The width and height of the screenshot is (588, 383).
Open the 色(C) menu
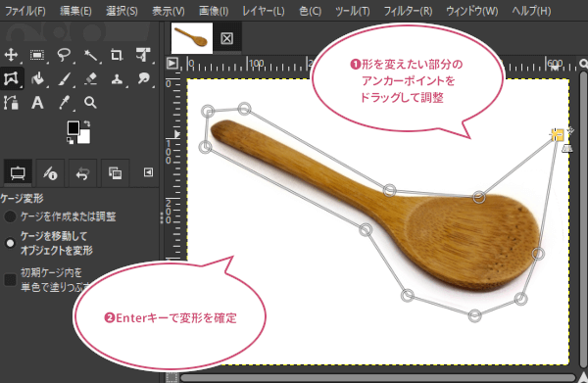tap(310, 11)
